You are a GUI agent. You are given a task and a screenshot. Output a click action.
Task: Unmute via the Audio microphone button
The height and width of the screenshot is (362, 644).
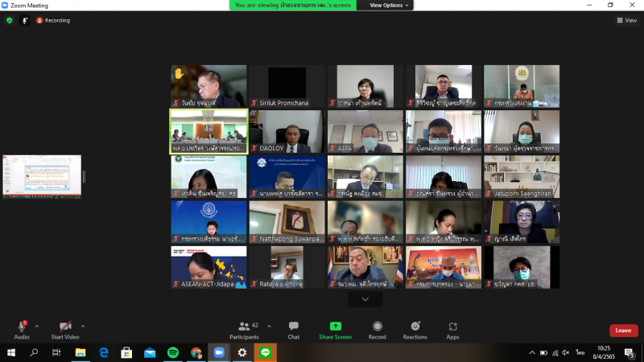(22, 330)
